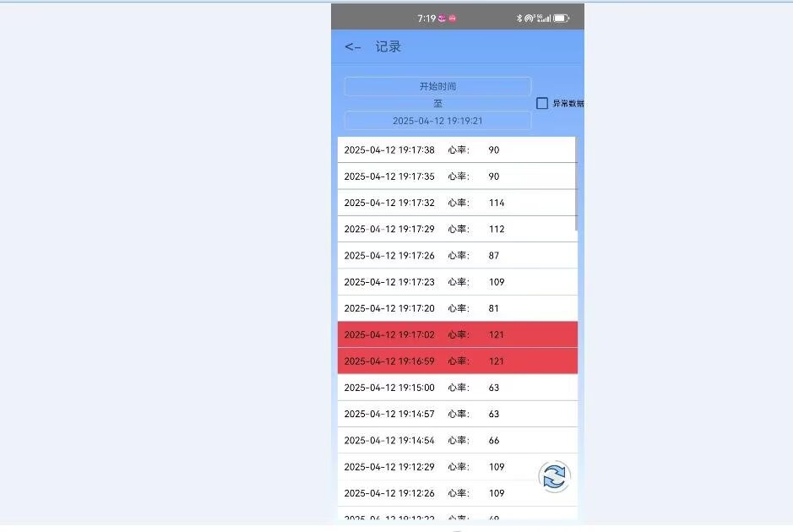Select the record at 19:12:29
Image resolution: width=793 pixels, height=532 pixels.
[457, 467]
